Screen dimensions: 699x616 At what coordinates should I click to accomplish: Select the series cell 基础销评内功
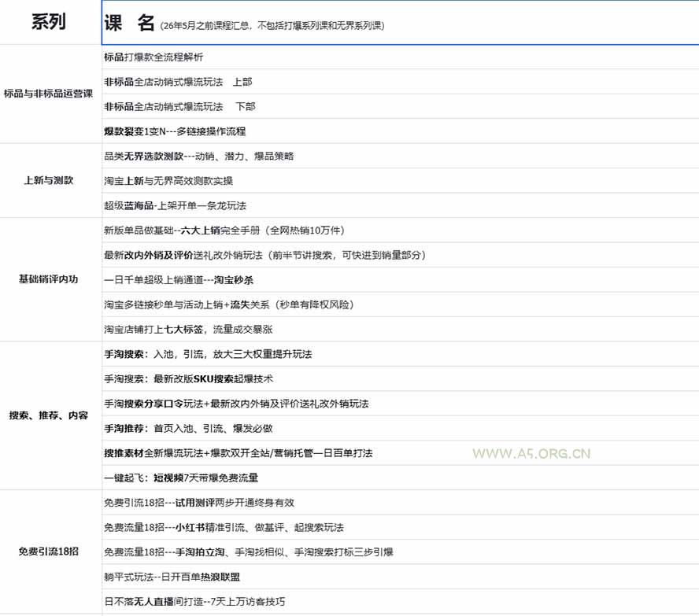pyautogui.click(x=50, y=279)
